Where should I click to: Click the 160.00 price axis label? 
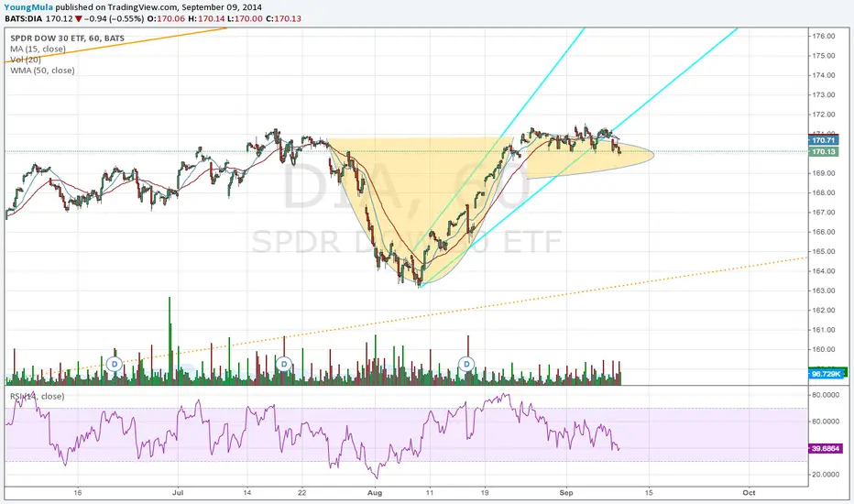[x=824, y=350]
